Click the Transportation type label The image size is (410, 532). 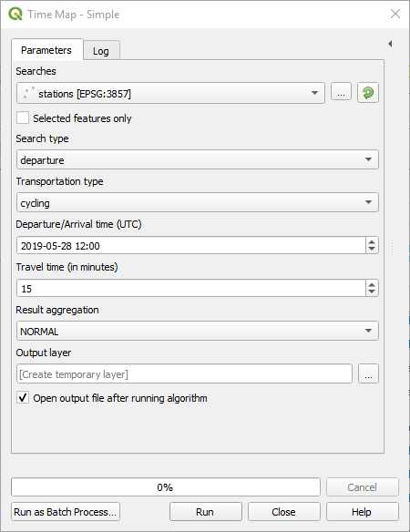pos(60,181)
